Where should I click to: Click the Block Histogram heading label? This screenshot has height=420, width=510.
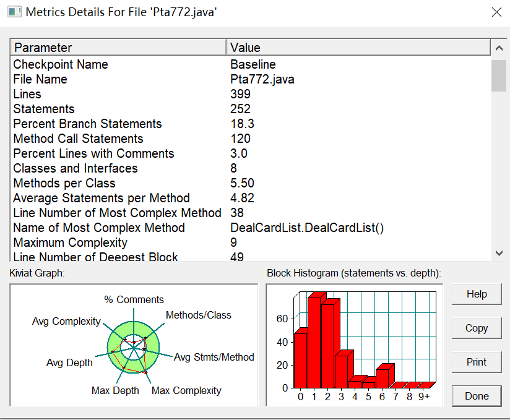[x=354, y=273]
